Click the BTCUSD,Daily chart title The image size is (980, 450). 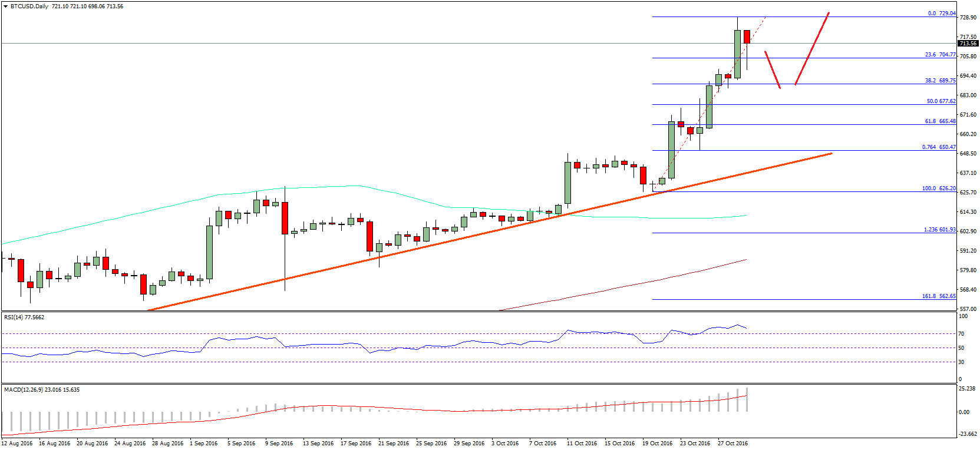point(29,6)
